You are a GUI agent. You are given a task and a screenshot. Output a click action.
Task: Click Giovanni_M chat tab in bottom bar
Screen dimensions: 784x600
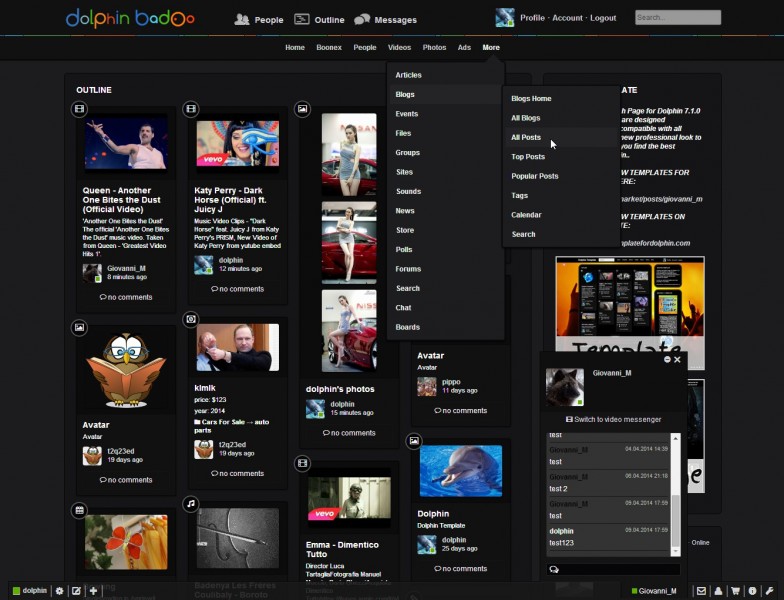point(654,591)
